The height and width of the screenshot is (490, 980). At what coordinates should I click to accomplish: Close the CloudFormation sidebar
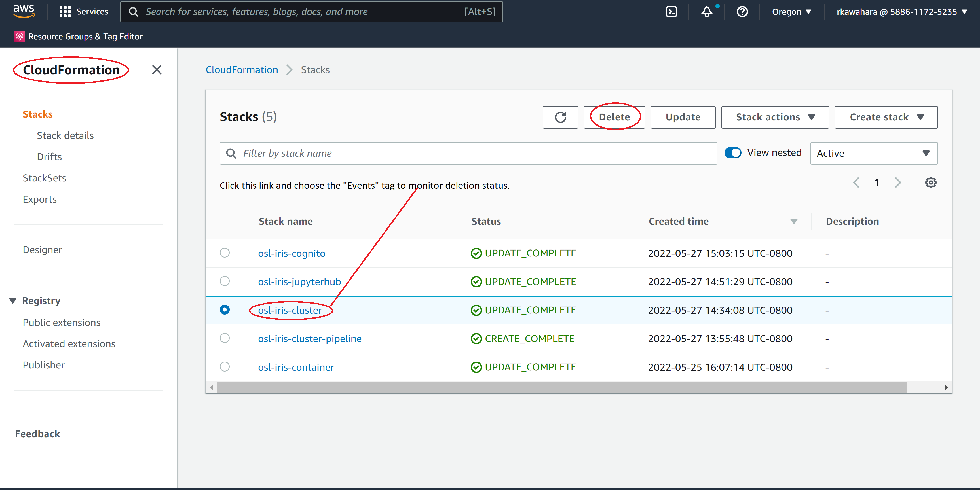click(157, 69)
